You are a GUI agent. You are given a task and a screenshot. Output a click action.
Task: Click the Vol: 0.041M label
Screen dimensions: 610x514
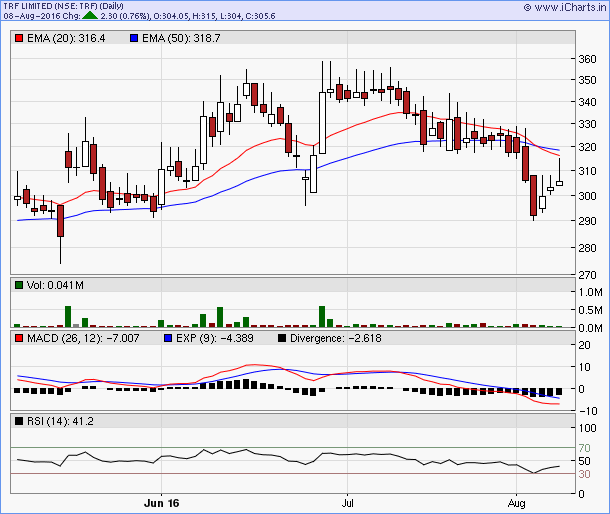click(55, 285)
